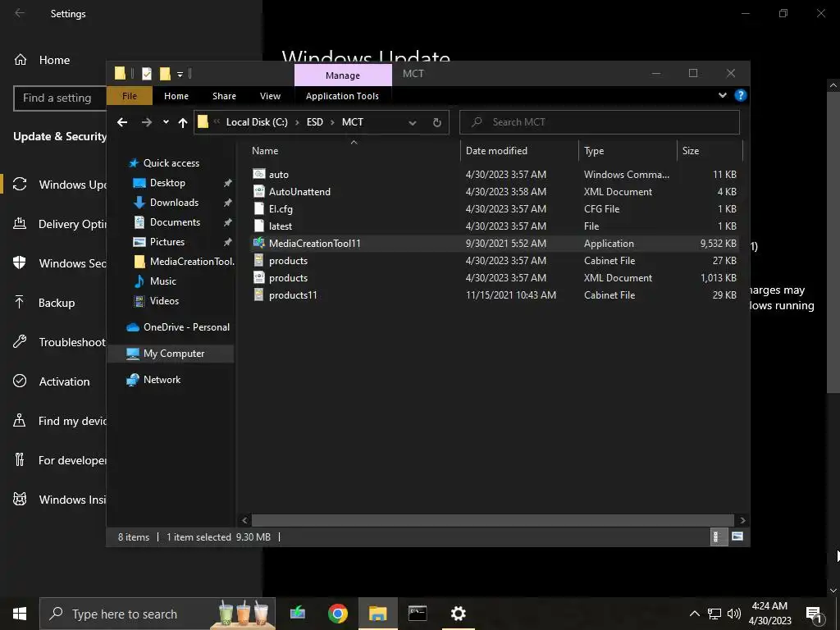Click the Find a setting field
The image size is (840, 630).
pyautogui.click(x=60, y=98)
